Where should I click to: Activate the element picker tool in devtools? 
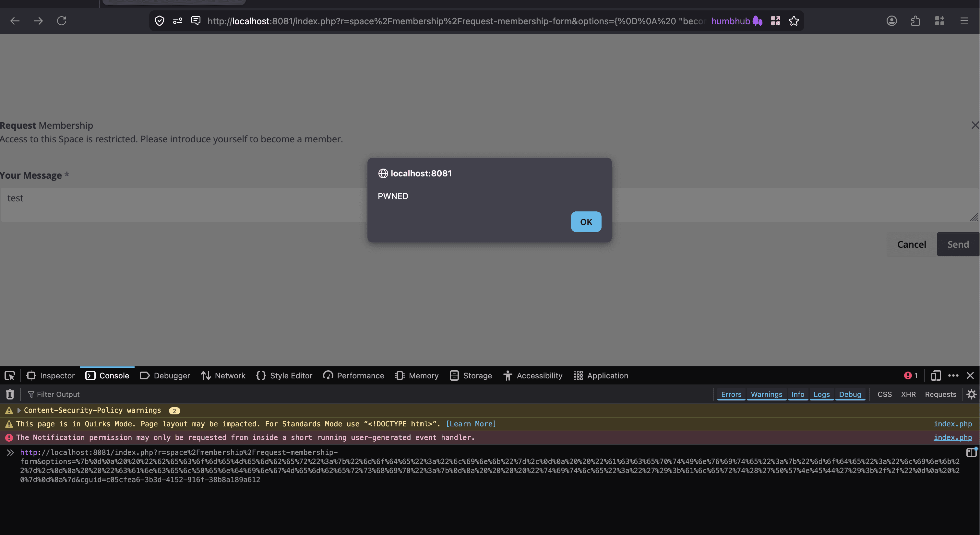pyautogui.click(x=9, y=375)
